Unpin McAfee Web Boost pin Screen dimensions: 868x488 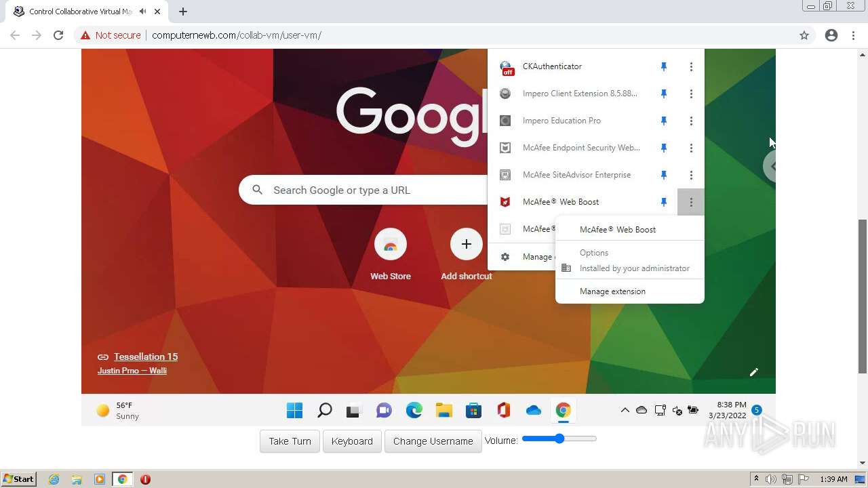[664, 202]
